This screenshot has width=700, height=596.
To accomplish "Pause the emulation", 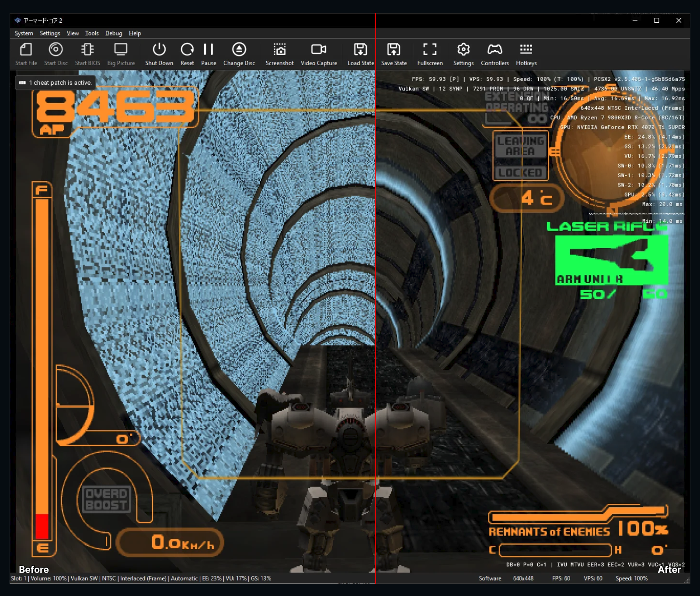I will point(209,54).
